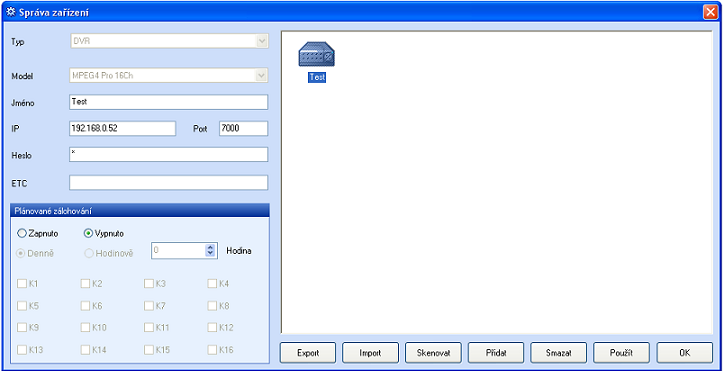The image size is (724, 371).
Task: Click the Export button
Action: click(308, 353)
